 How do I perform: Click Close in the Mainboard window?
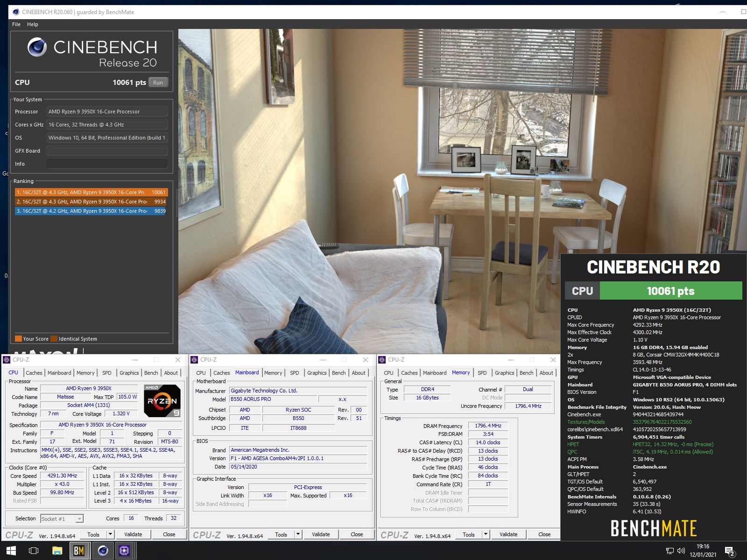(357, 534)
